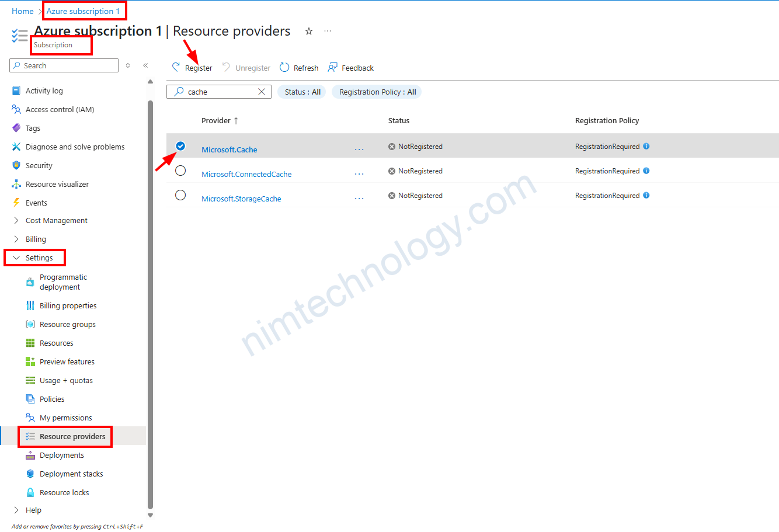This screenshot has height=532, width=779.
Task: Open Access control (IAM) page
Action: [x=60, y=110]
